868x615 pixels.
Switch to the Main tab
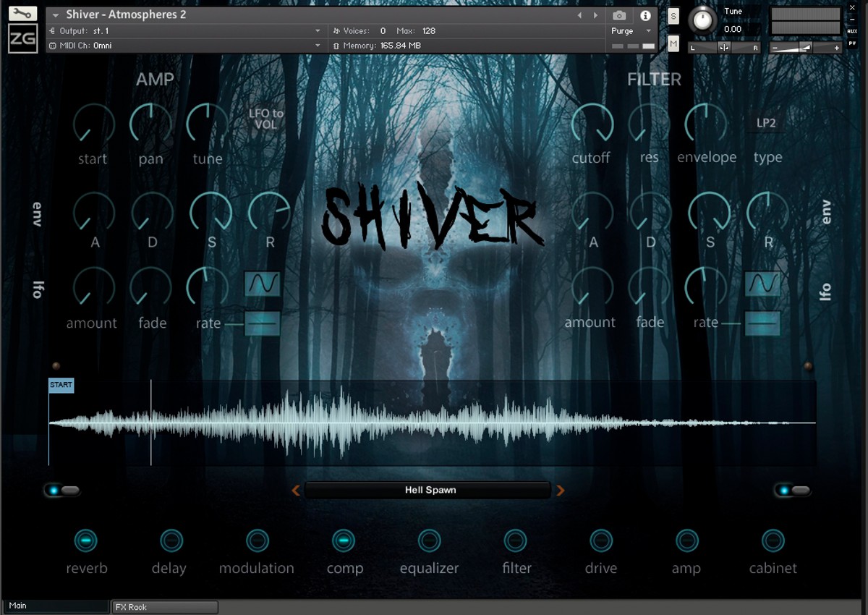pyautogui.click(x=55, y=606)
